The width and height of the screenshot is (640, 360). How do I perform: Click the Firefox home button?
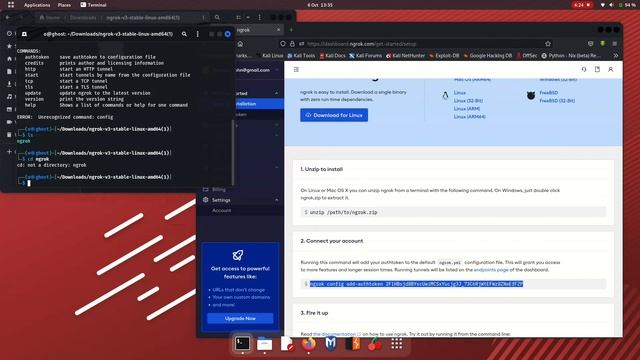coord(240,44)
